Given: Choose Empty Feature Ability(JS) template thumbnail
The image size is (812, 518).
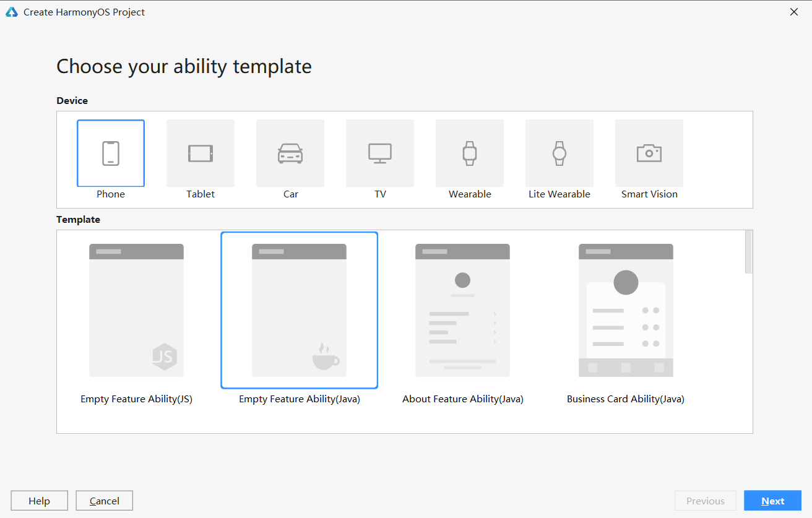Looking at the screenshot, I should coord(136,310).
